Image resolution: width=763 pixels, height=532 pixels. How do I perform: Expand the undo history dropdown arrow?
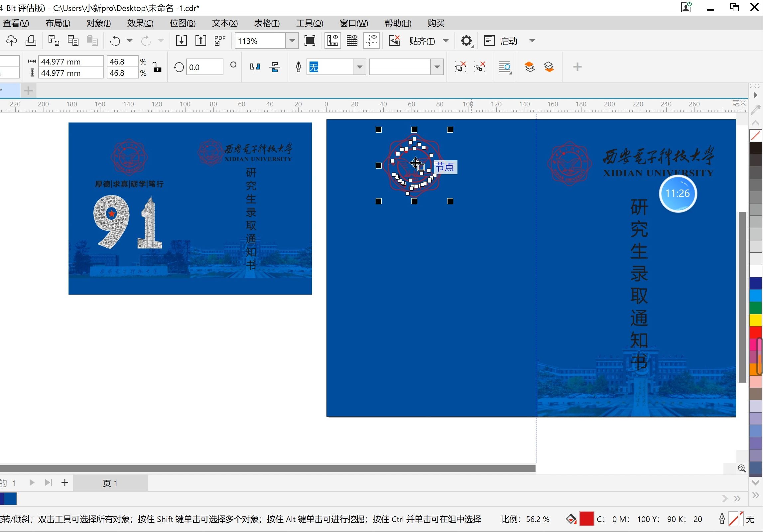[130, 41]
